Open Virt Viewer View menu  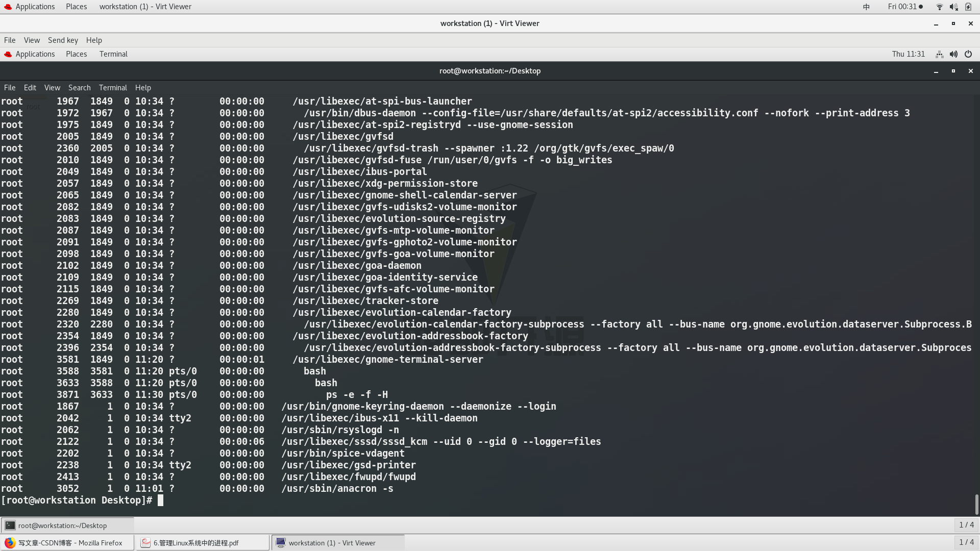[32, 40]
